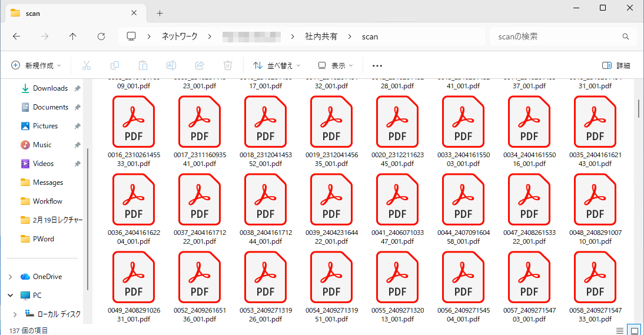The width and height of the screenshot is (644, 335).
Task: Click the Cut scissors icon in toolbar
Action: coord(87,65)
